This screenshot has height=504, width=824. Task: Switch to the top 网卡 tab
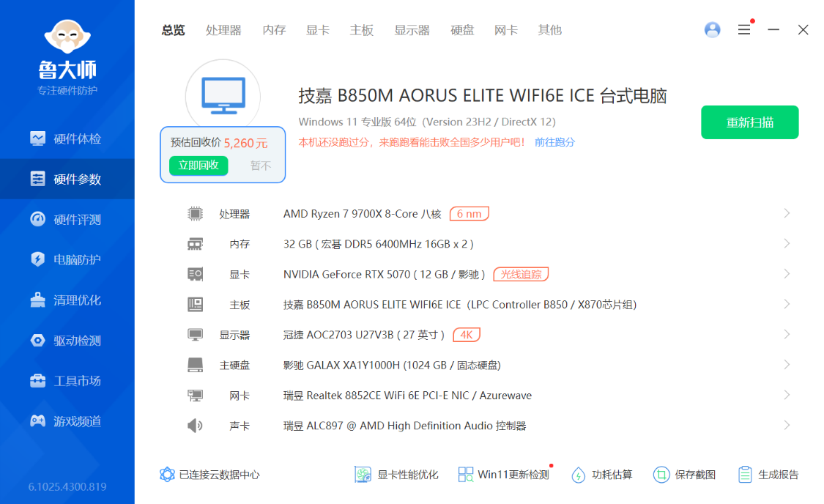point(505,30)
